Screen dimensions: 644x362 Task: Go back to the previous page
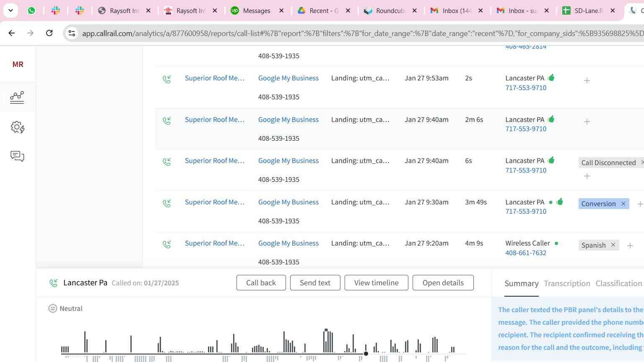12,33
